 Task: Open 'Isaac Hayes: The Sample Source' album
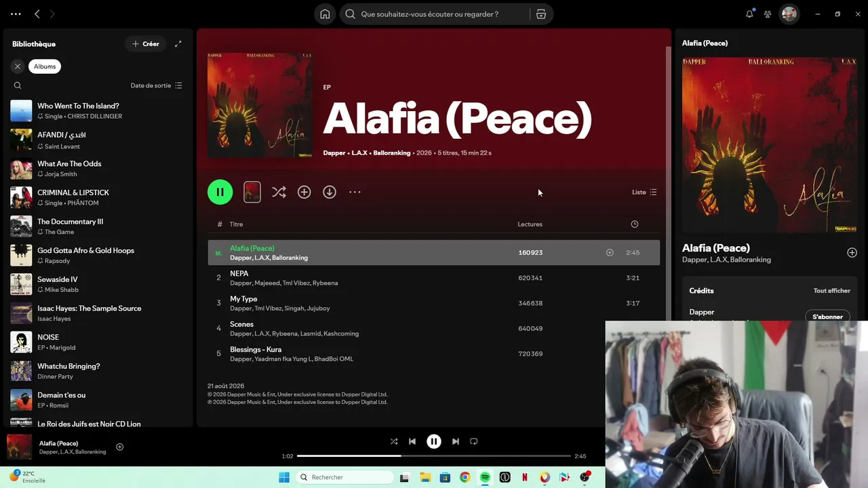tap(97, 313)
